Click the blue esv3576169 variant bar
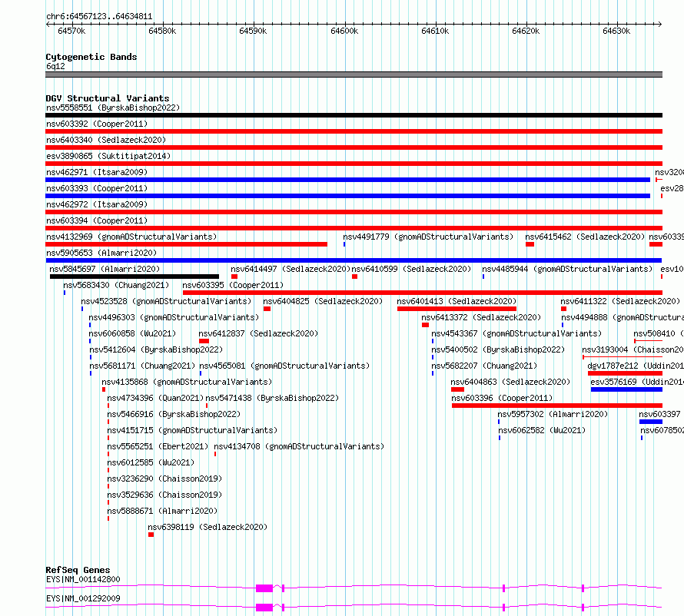This screenshot has width=684, height=616. (x=626, y=389)
